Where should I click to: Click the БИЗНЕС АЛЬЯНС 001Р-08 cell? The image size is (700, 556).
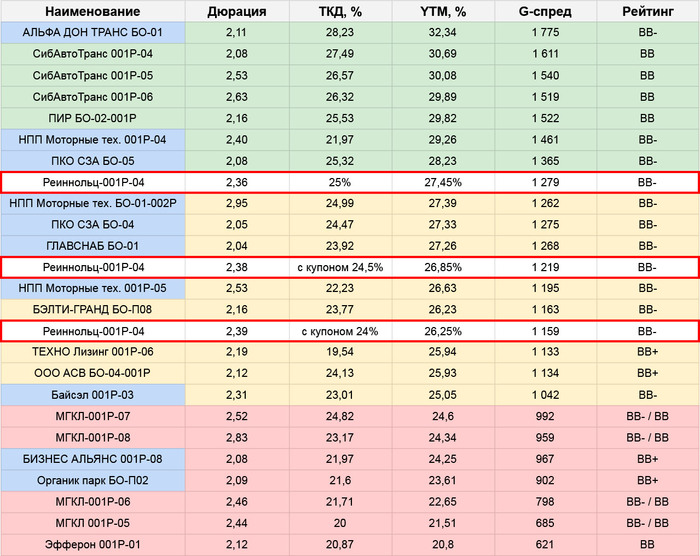coord(93,458)
